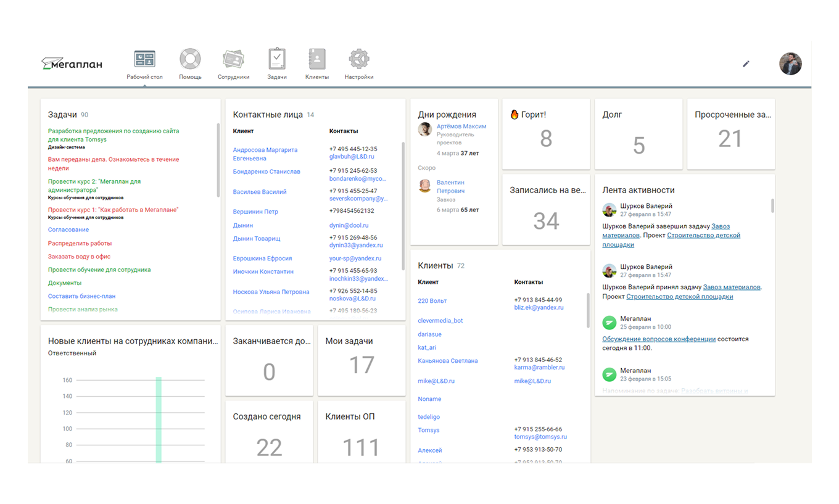Open the task Заказать воду в офис
This screenshot has width=839, height=504.
79,257
